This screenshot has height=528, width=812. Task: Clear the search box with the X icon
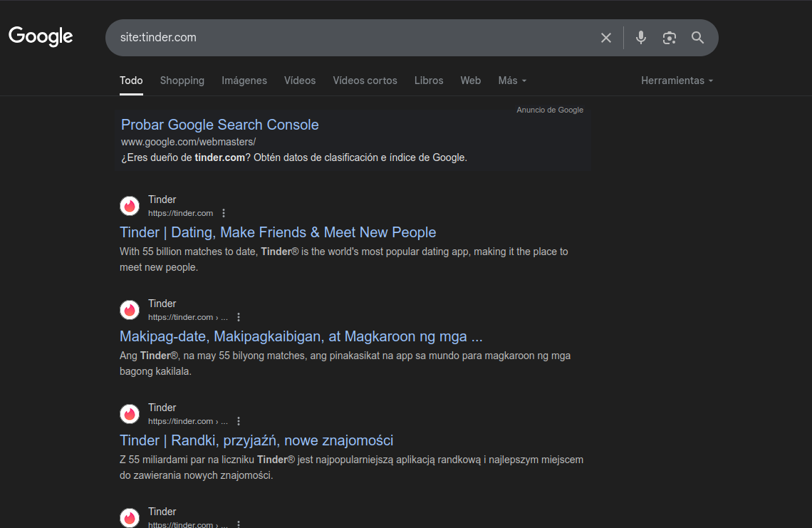click(x=606, y=37)
